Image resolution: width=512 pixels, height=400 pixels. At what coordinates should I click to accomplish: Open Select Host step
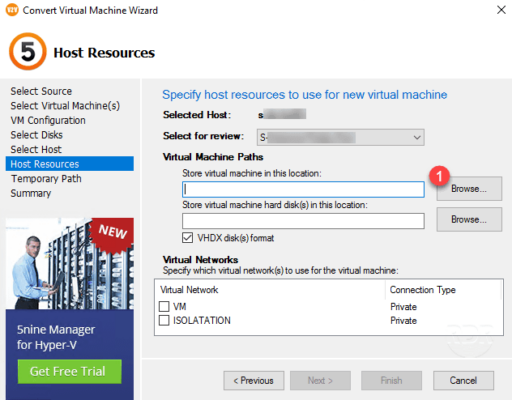tap(36, 149)
